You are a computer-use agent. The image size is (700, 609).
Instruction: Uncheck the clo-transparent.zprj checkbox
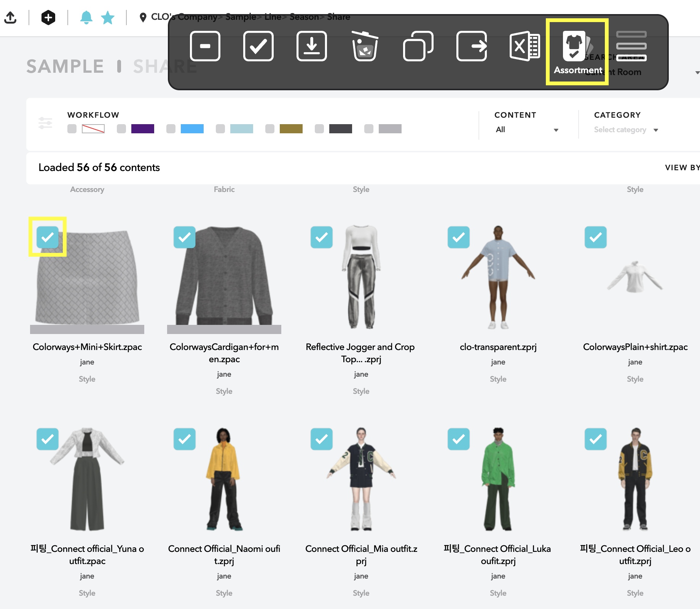tap(459, 237)
